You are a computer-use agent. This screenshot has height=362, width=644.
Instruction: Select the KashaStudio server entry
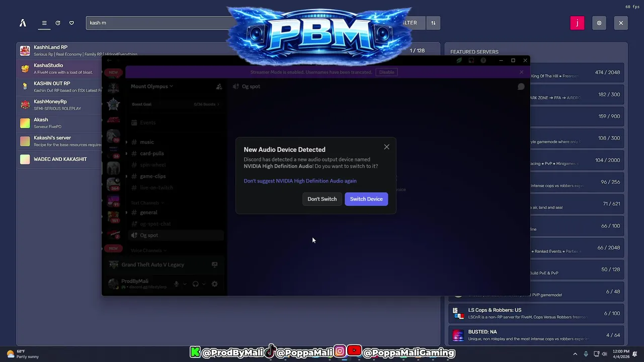60,68
